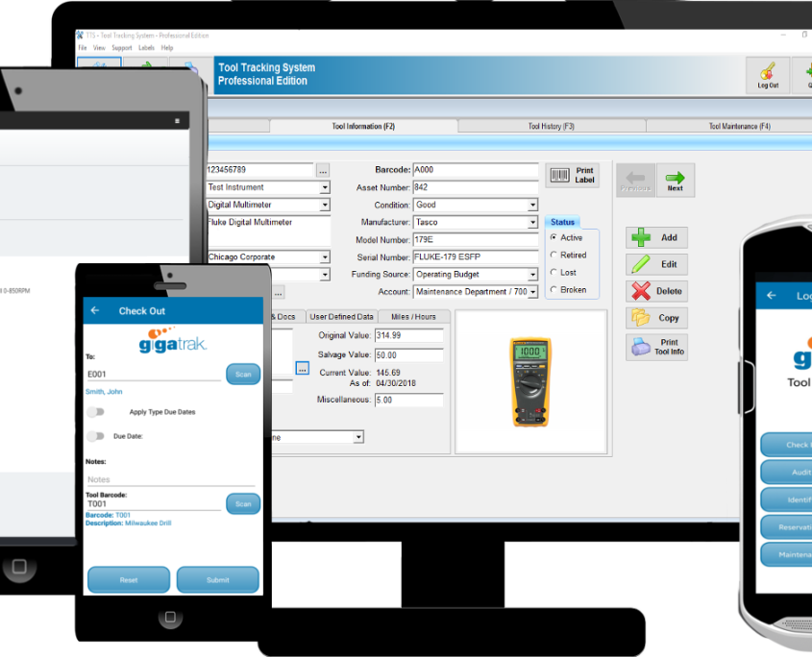
Task: Open the Labels menu
Action: tap(147, 48)
